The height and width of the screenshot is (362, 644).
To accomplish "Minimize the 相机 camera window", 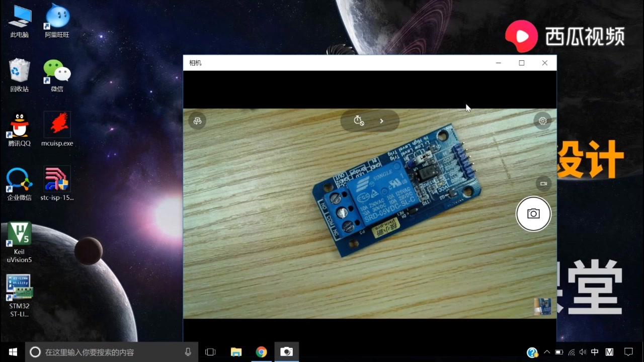I will (x=499, y=63).
